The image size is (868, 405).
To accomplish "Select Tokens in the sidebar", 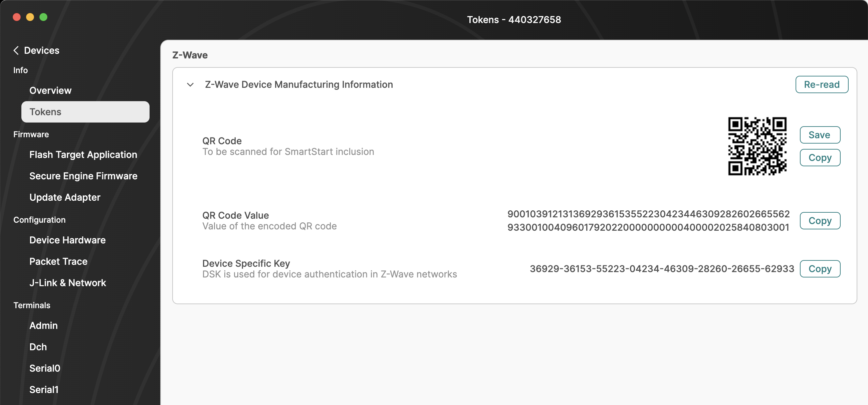I will [x=45, y=112].
